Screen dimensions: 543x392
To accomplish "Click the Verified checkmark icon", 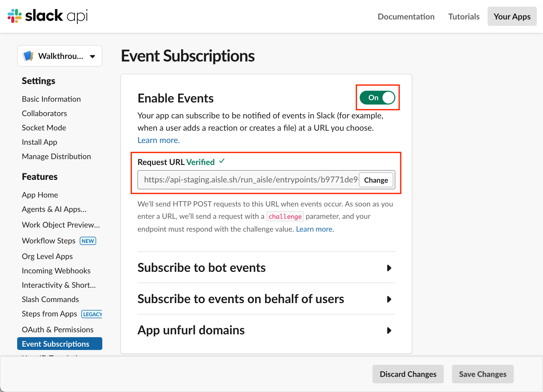I will point(222,161).
